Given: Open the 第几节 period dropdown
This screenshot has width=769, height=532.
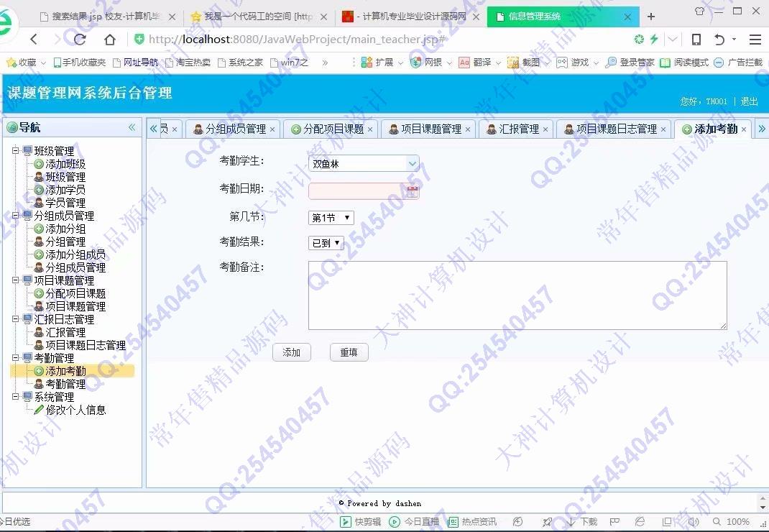Looking at the screenshot, I should (x=331, y=218).
